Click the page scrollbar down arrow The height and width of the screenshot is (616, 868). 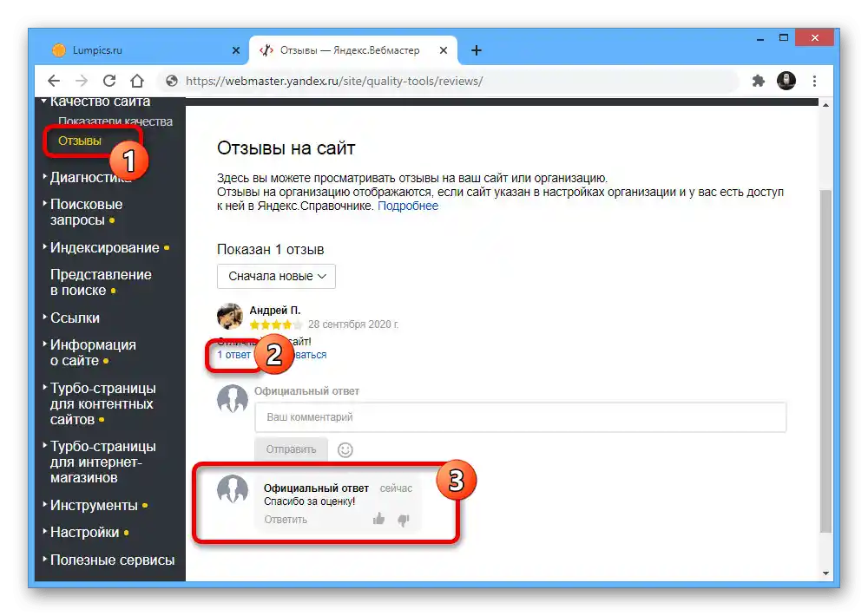(x=825, y=573)
